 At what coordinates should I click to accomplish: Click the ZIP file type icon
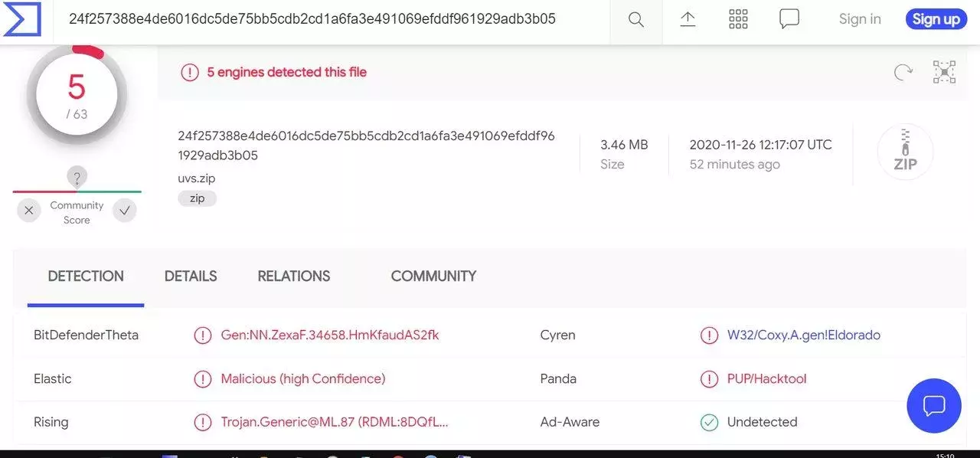[x=905, y=152]
